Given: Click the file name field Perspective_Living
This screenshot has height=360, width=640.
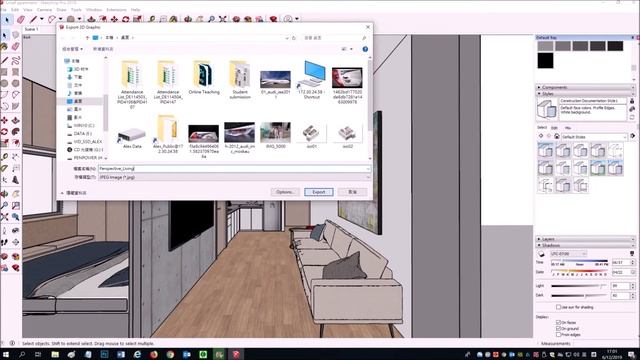Looking at the screenshot, I should point(234,169).
